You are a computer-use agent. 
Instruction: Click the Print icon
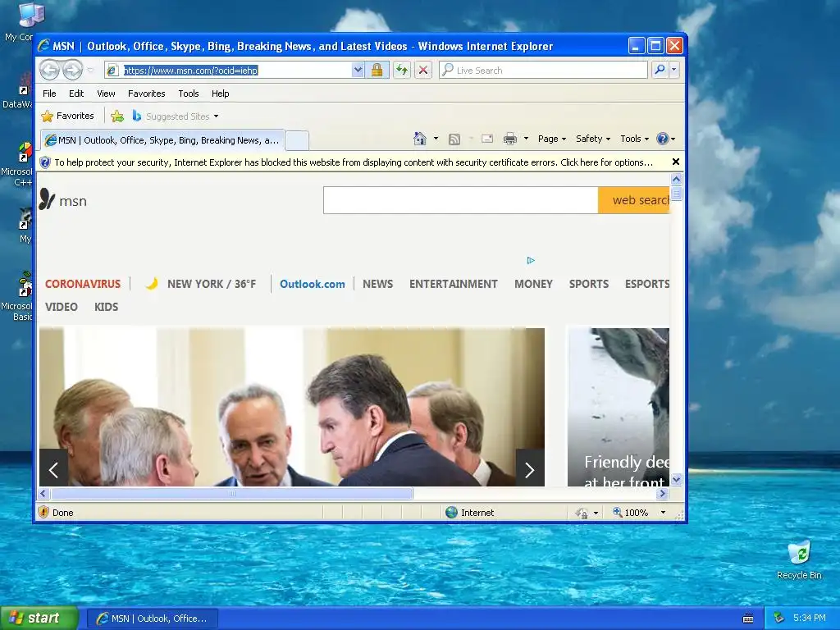click(510, 139)
